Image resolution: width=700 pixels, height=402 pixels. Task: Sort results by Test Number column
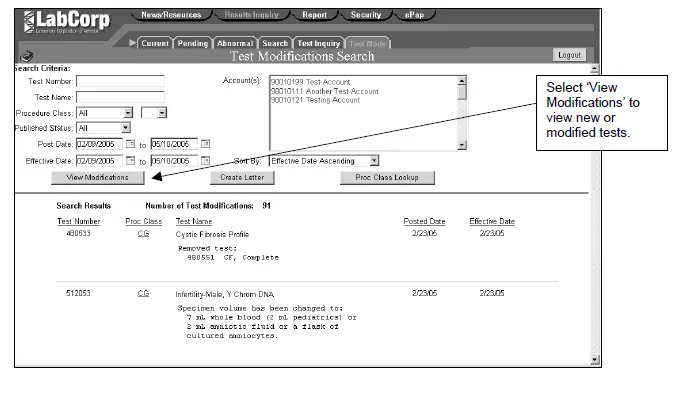[x=79, y=221]
